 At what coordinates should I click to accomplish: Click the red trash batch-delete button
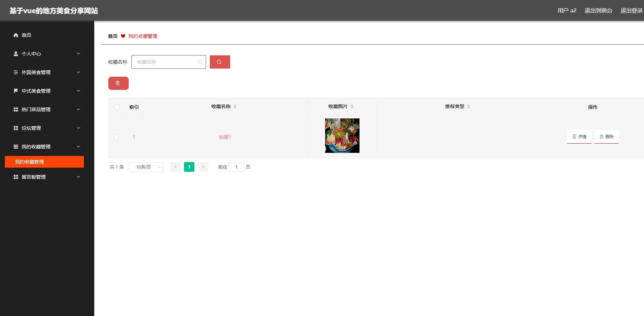pos(118,83)
